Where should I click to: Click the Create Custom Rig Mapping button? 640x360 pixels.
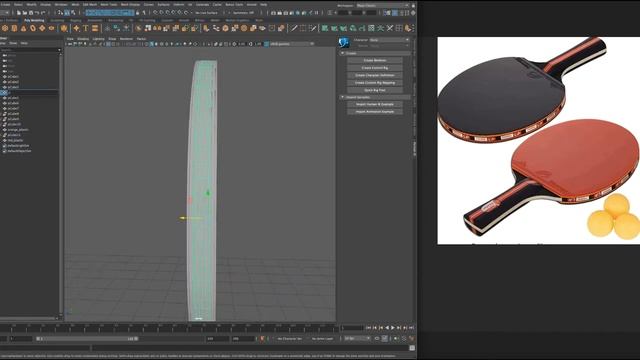click(375, 82)
